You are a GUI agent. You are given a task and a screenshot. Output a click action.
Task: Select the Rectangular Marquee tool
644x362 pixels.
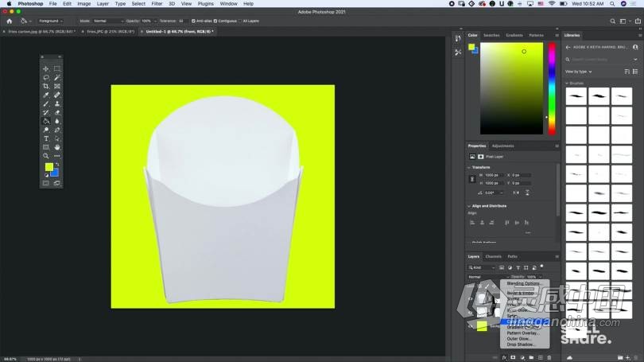tap(57, 68)
